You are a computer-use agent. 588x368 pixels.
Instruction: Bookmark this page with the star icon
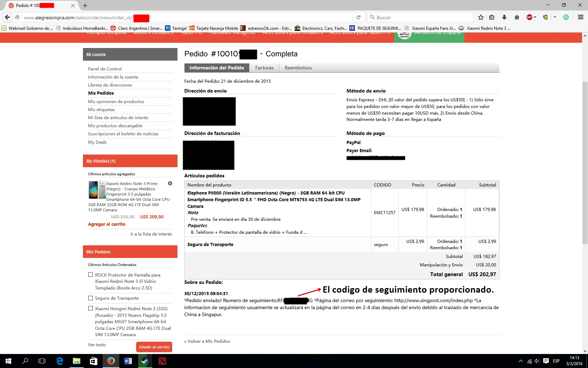coord(481,17)
